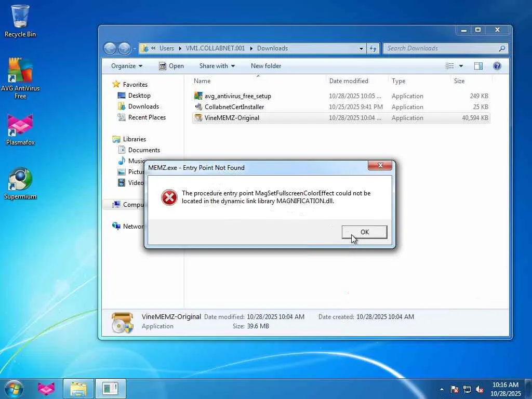Click the muted volume tray icon
Screen dimensions: 532x399
(x=480, y=389)
